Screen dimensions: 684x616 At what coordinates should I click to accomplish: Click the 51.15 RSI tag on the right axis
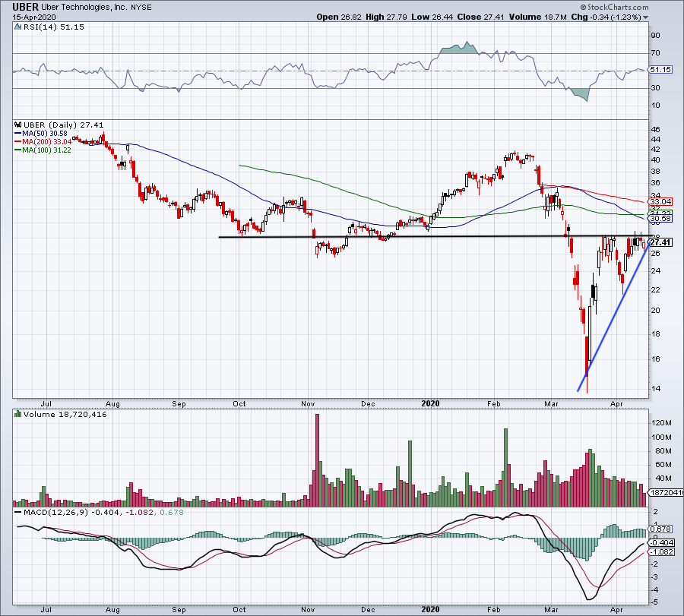point(660,70)
